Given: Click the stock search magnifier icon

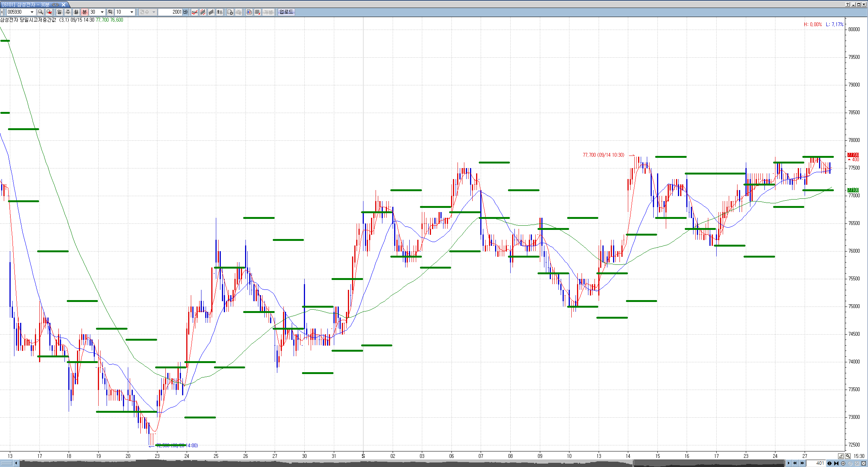Looking at the screenshot, I should coord(41,12).
